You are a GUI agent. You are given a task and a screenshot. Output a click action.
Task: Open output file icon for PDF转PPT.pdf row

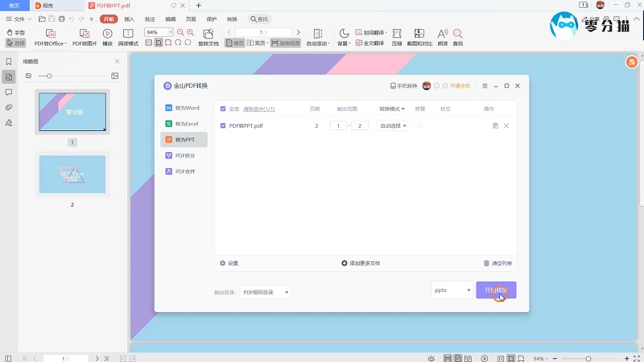(x=495, y=125)
